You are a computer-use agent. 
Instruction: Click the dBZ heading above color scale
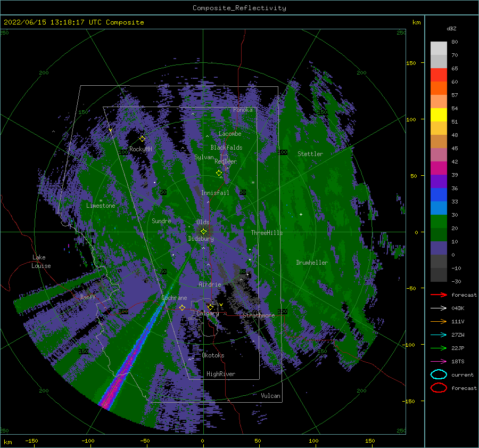451,28
